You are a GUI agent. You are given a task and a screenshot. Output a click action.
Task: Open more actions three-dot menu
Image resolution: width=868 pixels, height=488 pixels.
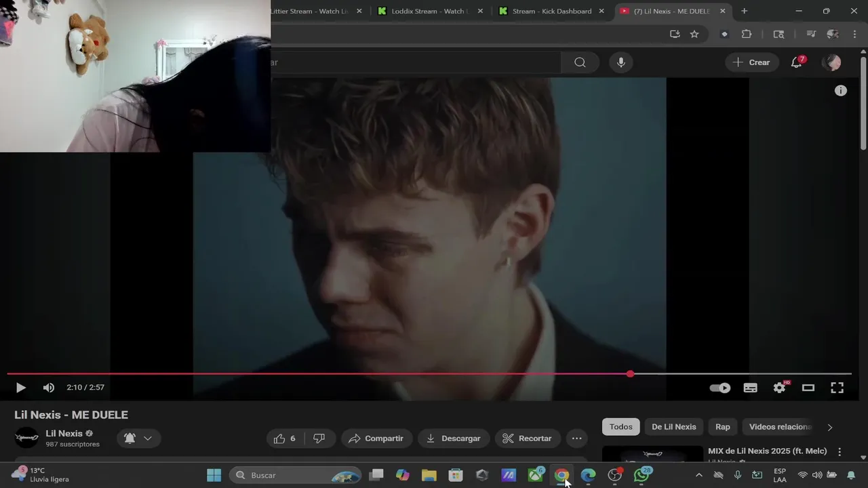click(576, 439)
